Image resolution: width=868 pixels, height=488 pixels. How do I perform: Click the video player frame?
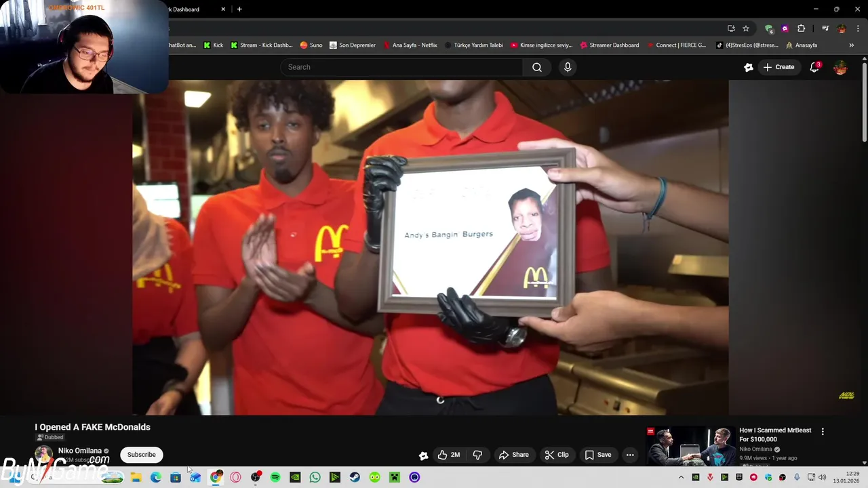coord(431,247)
